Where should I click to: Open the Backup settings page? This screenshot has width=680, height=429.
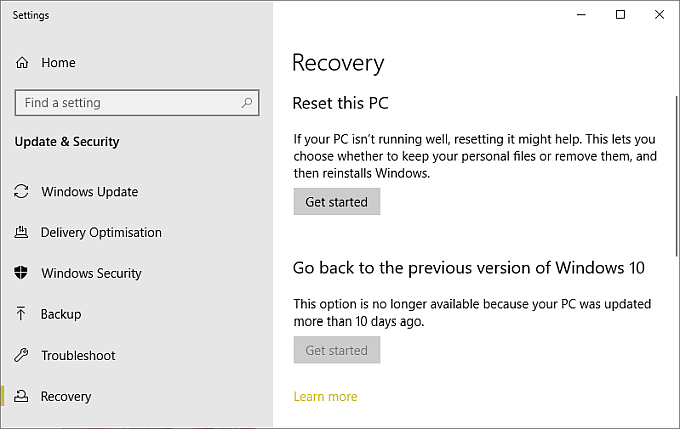pyautogui.click(x=61, y=314)
